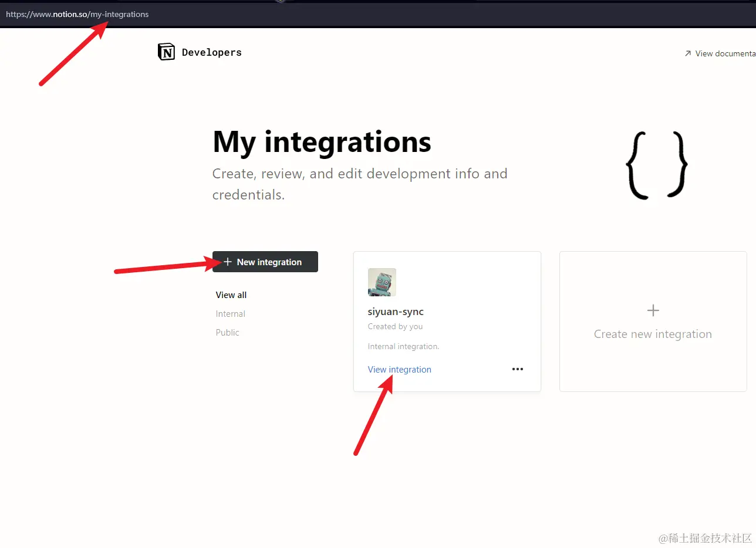Click the Create new integration label

point(653,334)
